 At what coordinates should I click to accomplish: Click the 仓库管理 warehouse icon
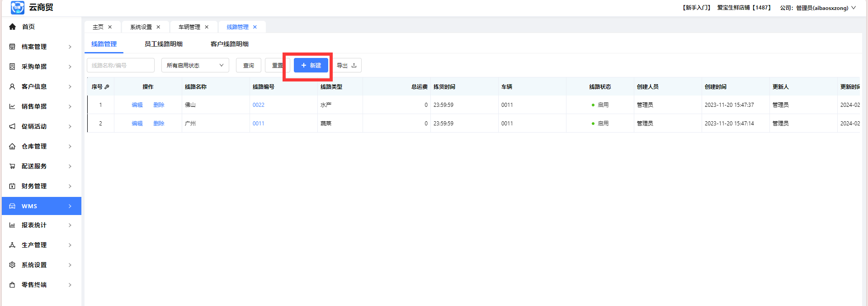(12, 146)
